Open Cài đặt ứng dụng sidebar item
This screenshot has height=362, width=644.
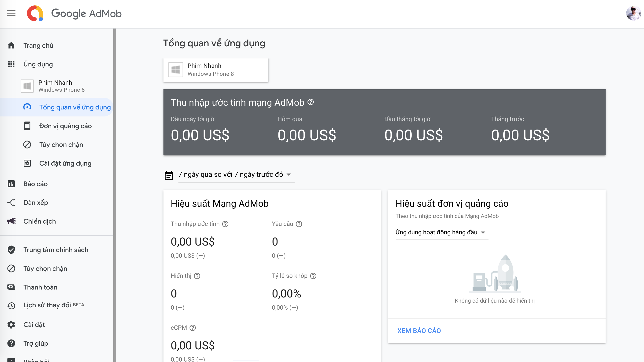click(x=65, y=163)
